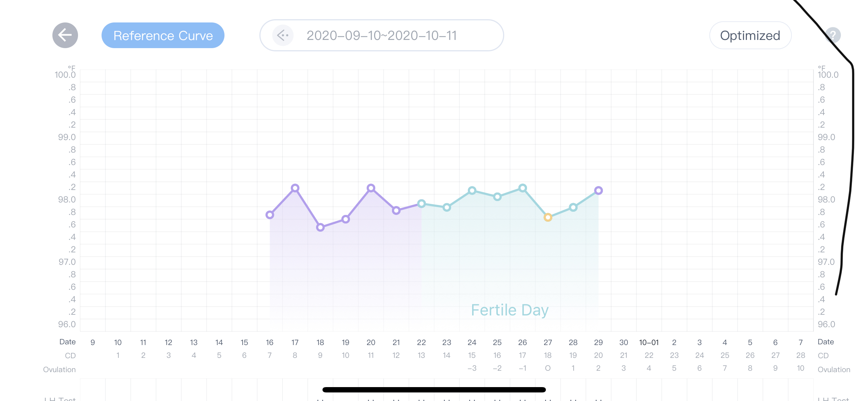The image size is (868, 401).
Task: Toggle the Reference Curve button
Action: click(x=163, y=35)
